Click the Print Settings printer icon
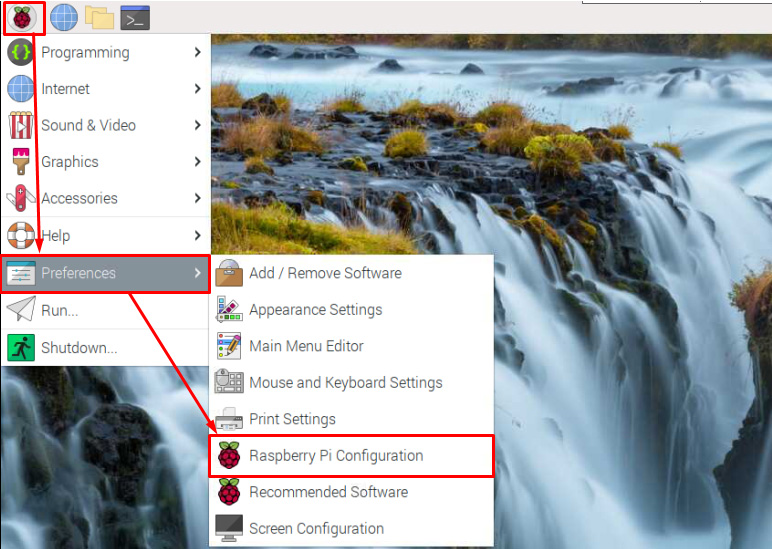The height and width of the screenshot is (549, 772). click(x=229, y=419)
